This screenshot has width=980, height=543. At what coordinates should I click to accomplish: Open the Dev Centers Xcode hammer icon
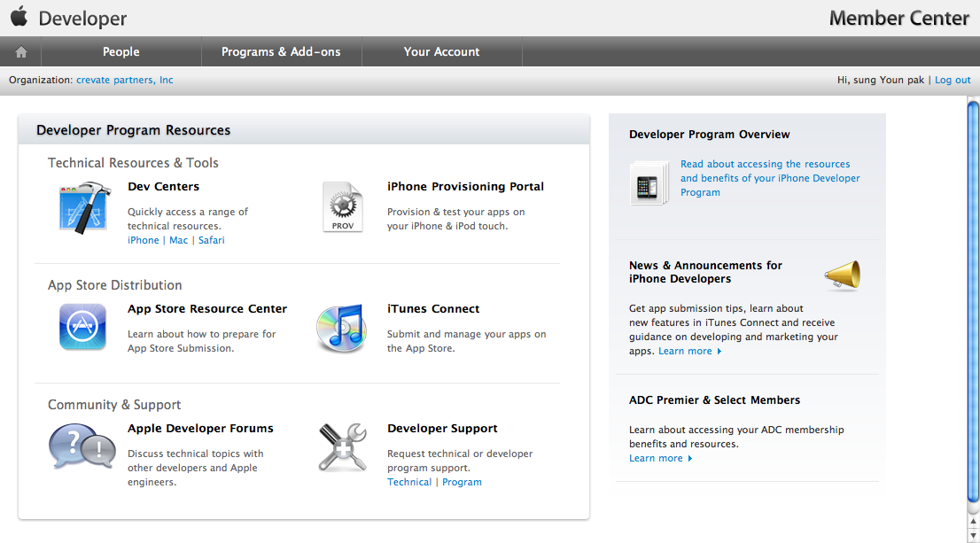coord(84,208)
